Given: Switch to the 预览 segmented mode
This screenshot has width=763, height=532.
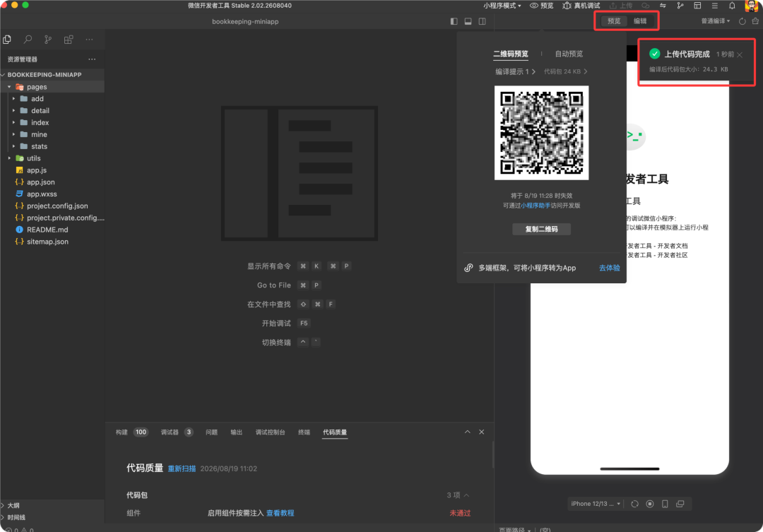Looking at the screenshot, I should [x=614, y=21].
